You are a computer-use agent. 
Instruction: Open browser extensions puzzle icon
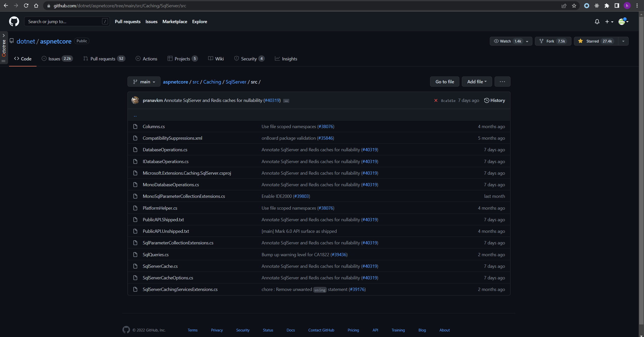pyautogui.click(x=607, y=6)
